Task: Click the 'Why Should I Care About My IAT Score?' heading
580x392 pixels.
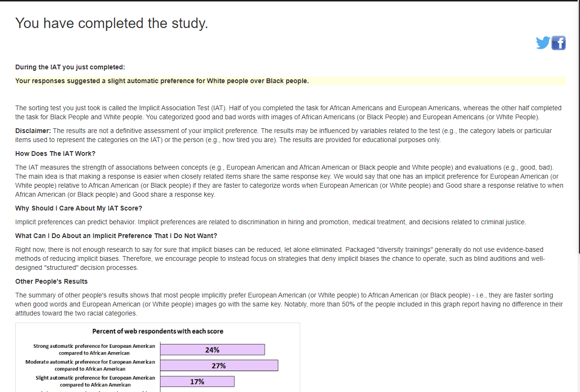Action: click(79, 208)
